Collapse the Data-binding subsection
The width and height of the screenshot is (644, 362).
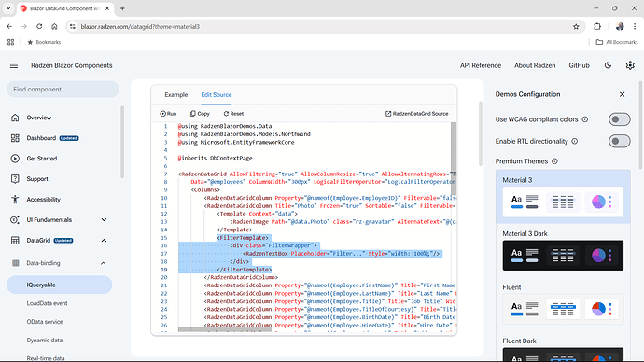[104, 263]
